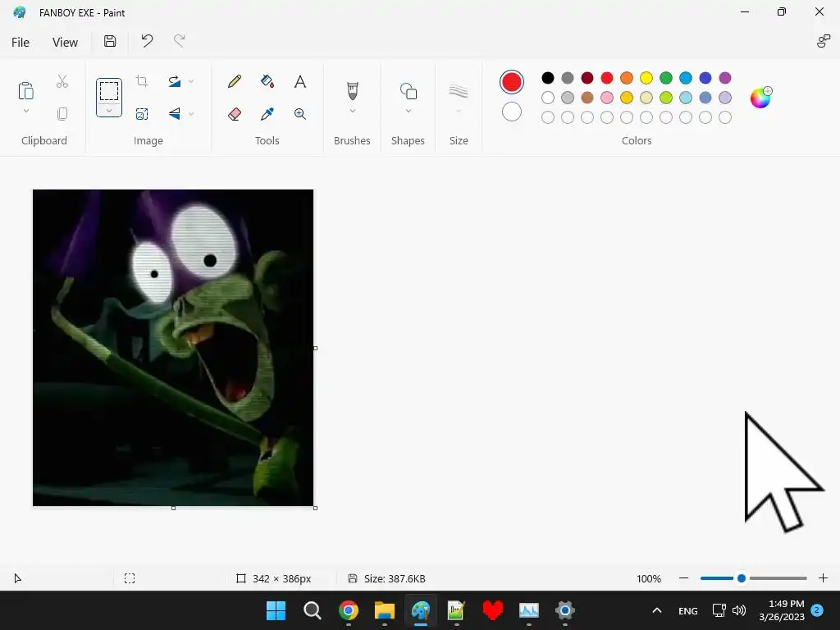Click the Cut scissors icon
Image resolution: width=840 pixels, height=630 pixels.
pyautogui.click(x=62, y=81)
